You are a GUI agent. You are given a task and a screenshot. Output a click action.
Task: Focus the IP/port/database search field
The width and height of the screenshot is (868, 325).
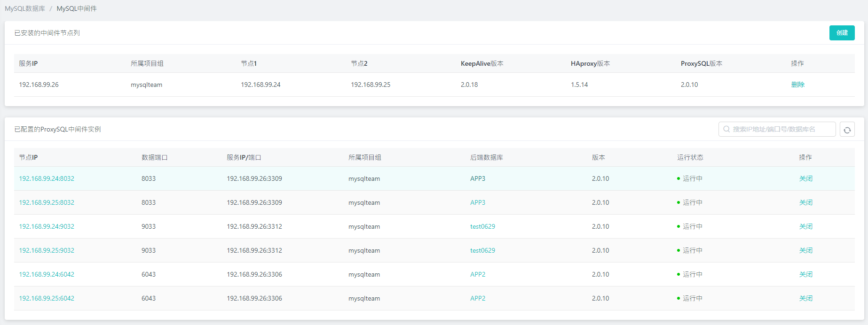click(x=781, y=129)
